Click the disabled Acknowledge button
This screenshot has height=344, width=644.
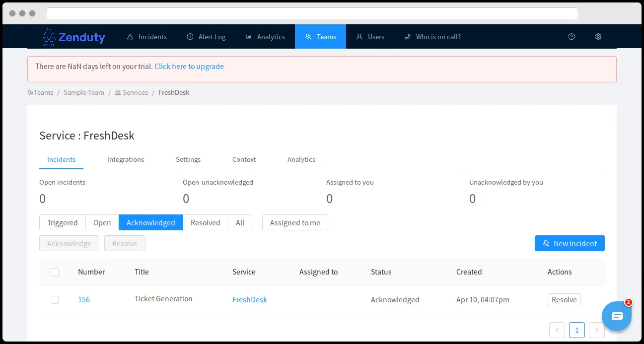coord(69,243)
